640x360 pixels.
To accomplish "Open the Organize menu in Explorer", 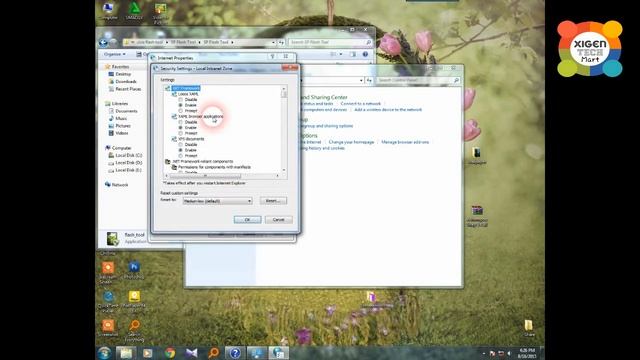I will (114, 54).
